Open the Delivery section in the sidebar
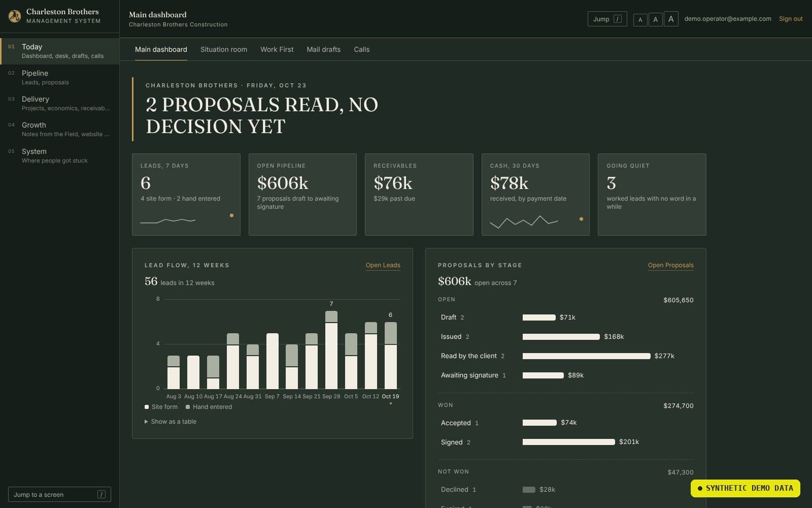812x508 pixels. (x=60, y=103)
